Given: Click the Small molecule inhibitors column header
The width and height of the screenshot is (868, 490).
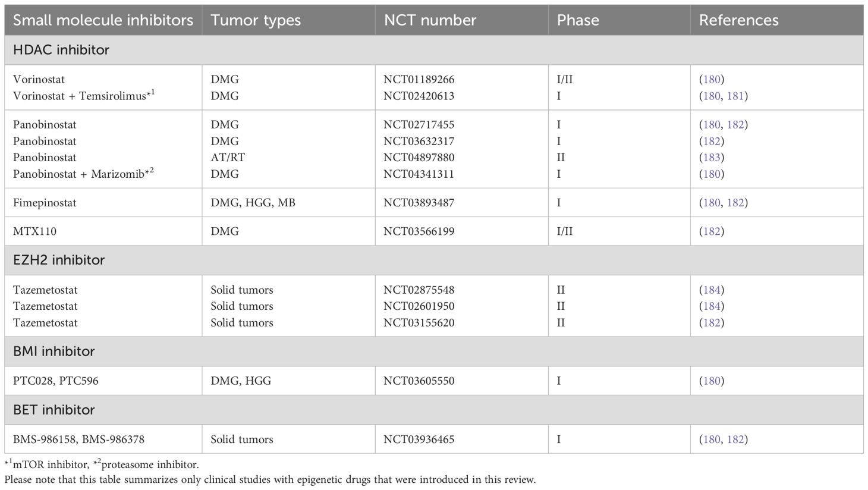Looking at the screenshot, I should click(103, 20).
